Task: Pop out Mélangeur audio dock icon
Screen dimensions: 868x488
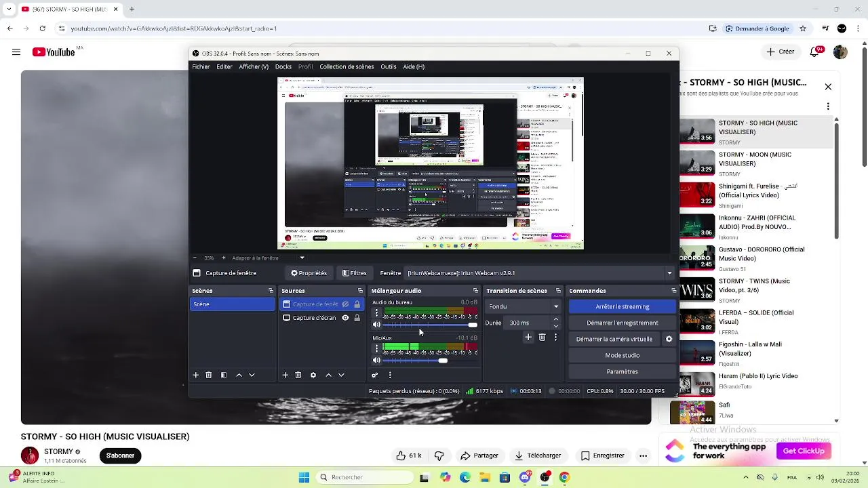Action: (x=475, y=291)
